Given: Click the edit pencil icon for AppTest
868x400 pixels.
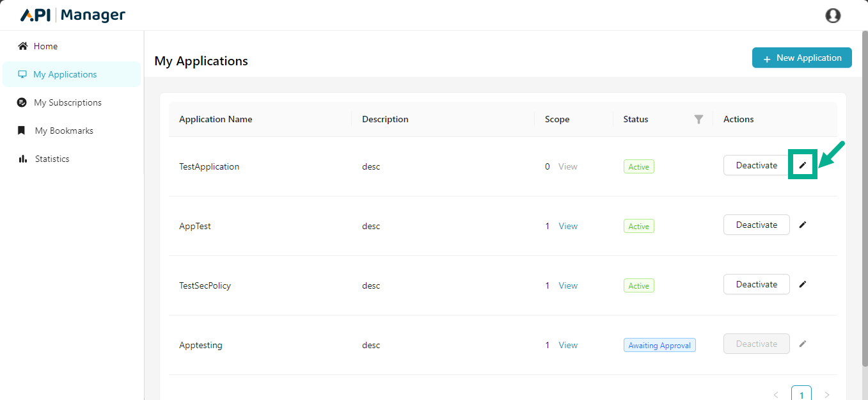Looking at the screenshot, I should pos(803,225).
